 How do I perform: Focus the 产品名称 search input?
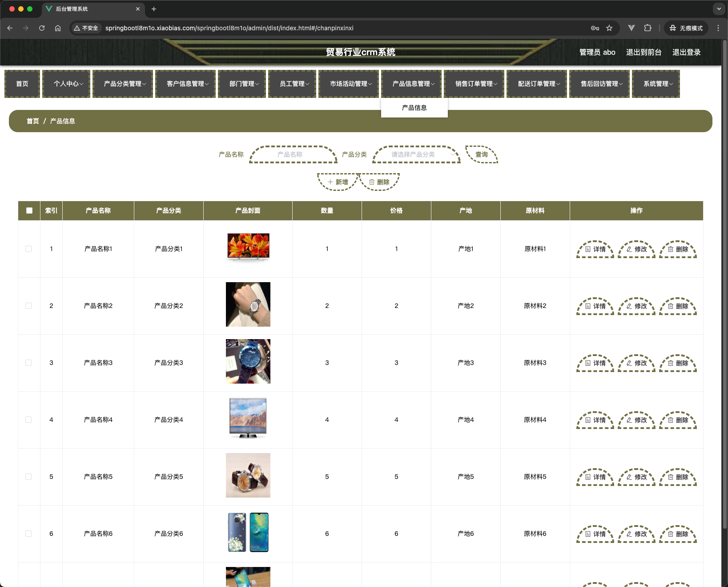293,154
